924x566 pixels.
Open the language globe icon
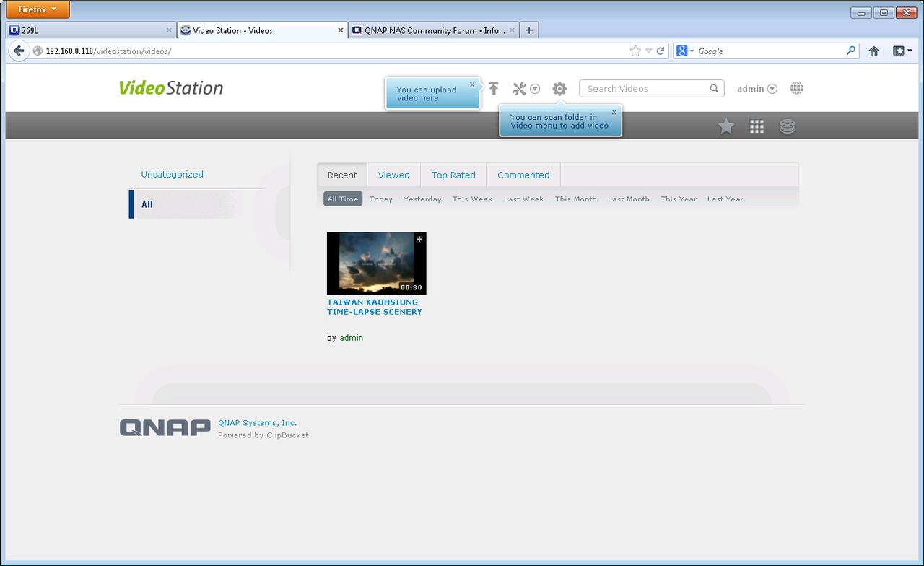797,88
